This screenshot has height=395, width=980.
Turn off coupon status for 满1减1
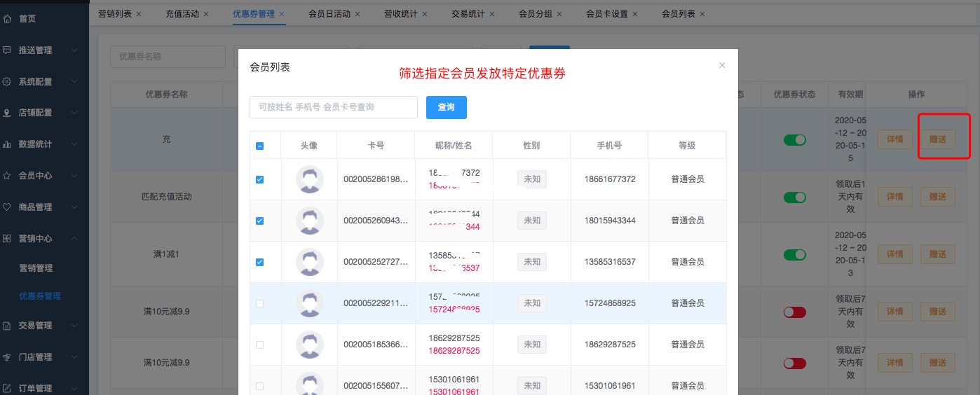(795, 254)
